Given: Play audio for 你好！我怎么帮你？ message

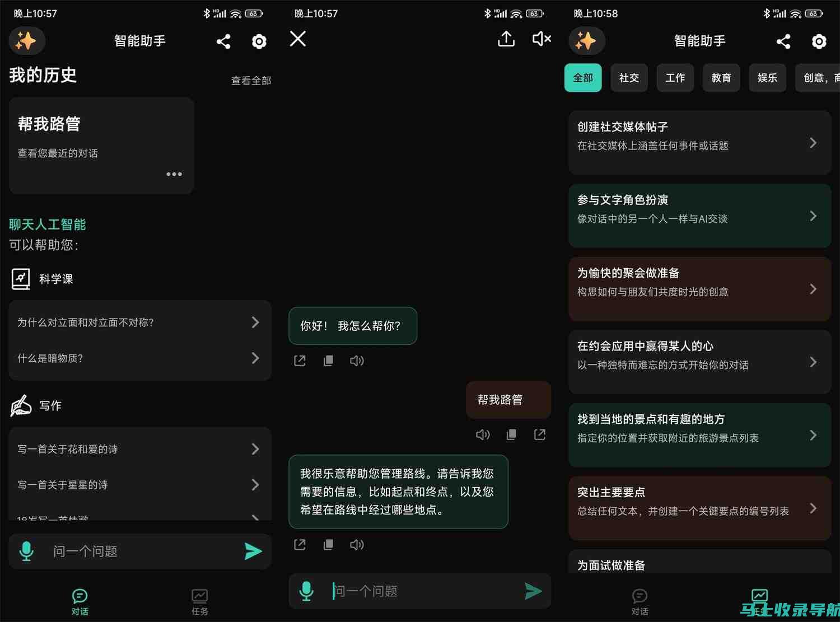Looking at the screenshot, I should click(357, 361).
